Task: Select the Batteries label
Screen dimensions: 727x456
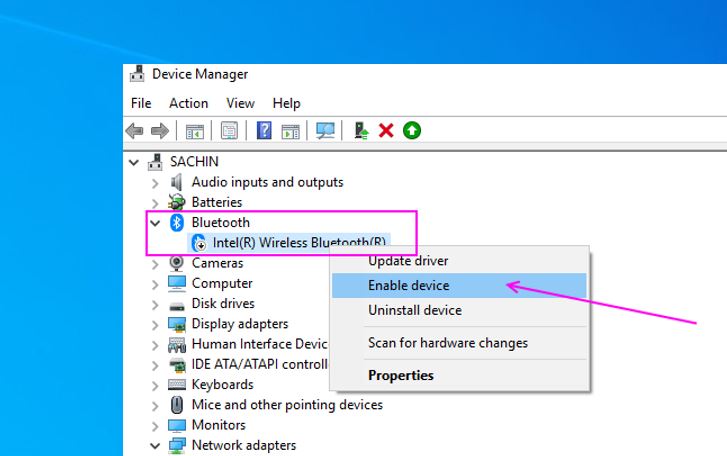Action: coord(217,202)
